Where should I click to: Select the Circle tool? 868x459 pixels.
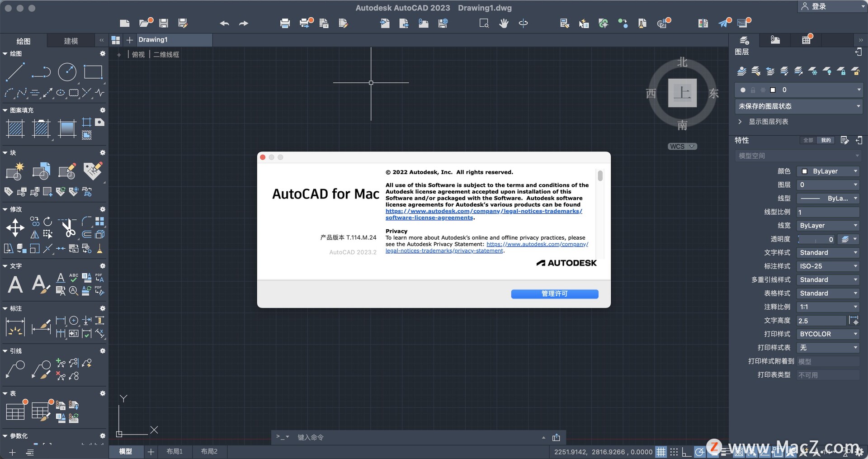(x=67, y=72)
